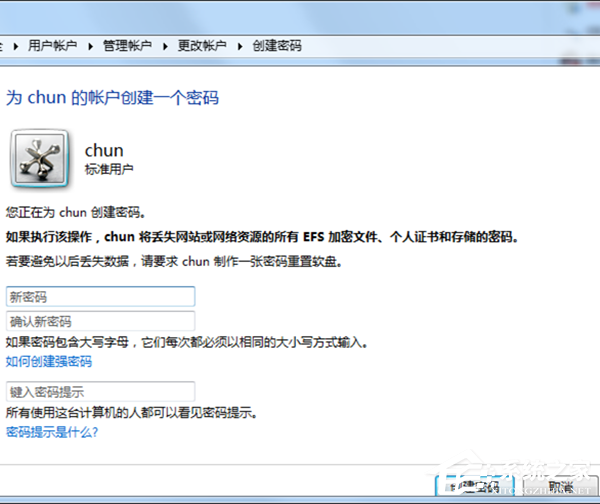Click the 标准用户 account type label
The height and width of the screenshot is (504, 600).
pyautogui.click(x=109, y=169)
